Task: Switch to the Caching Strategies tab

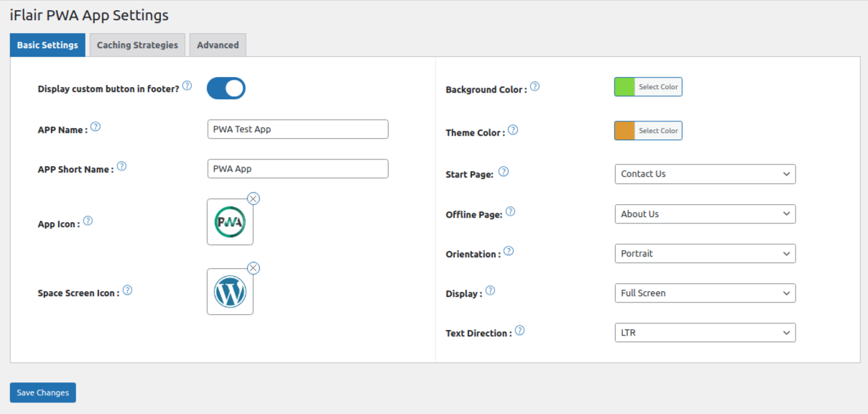Action: pos(137,45)
